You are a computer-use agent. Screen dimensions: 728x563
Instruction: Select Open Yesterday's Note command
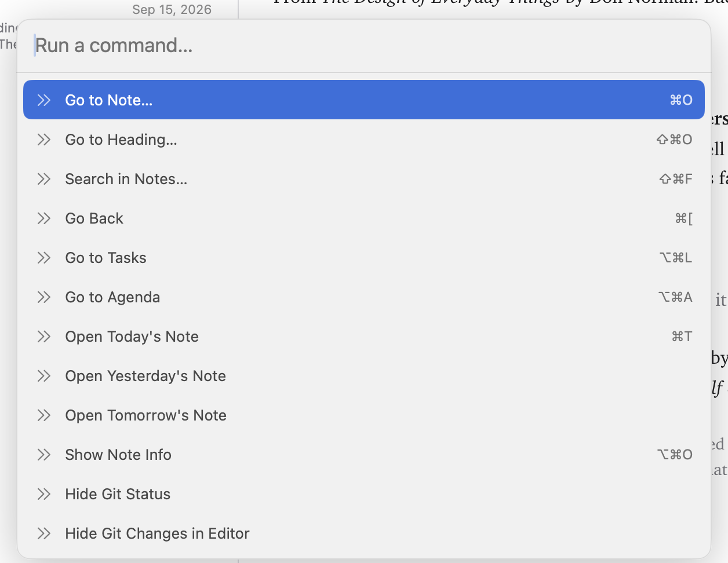(x=364, y=375)
